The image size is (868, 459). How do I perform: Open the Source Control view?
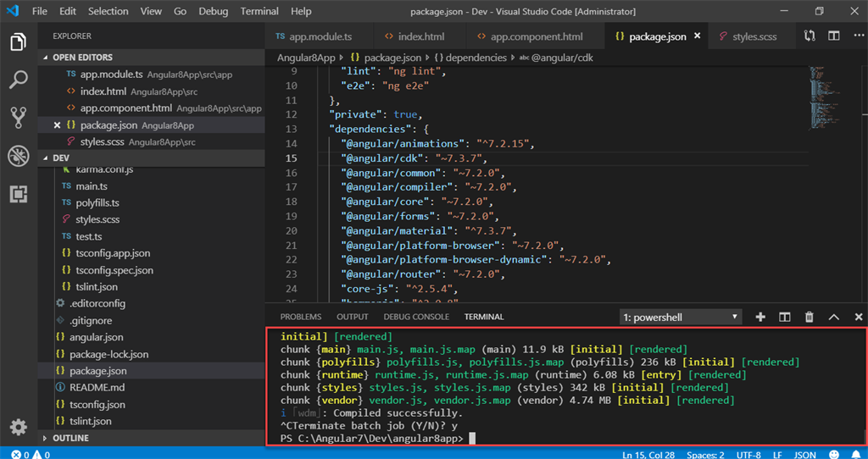tap(18, 119)
